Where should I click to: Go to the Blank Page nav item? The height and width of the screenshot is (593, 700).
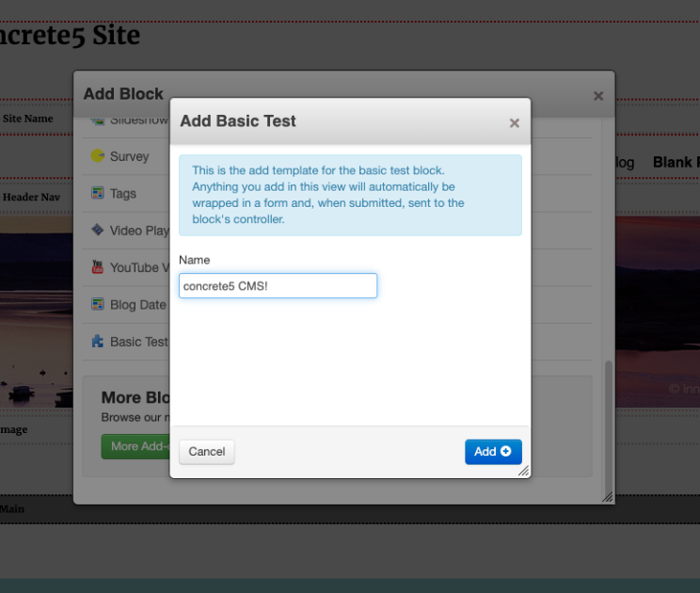(675, 163)
